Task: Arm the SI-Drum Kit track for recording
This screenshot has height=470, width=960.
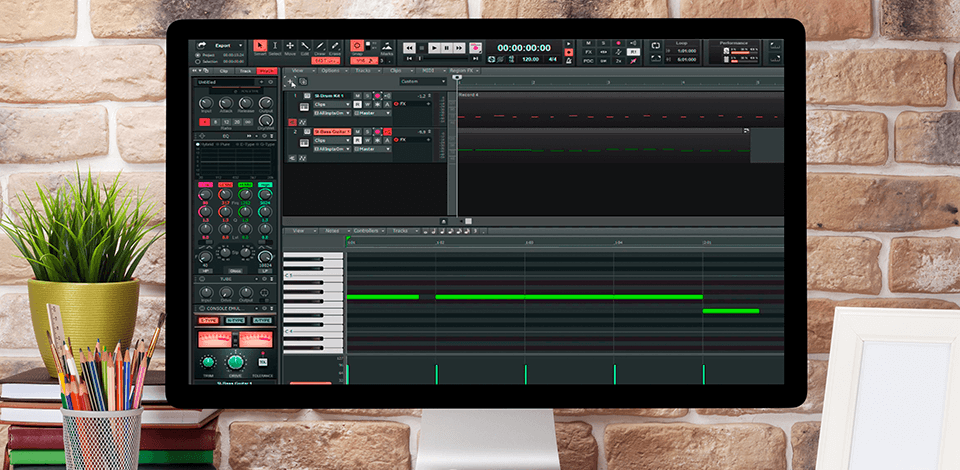Action: 376,96
